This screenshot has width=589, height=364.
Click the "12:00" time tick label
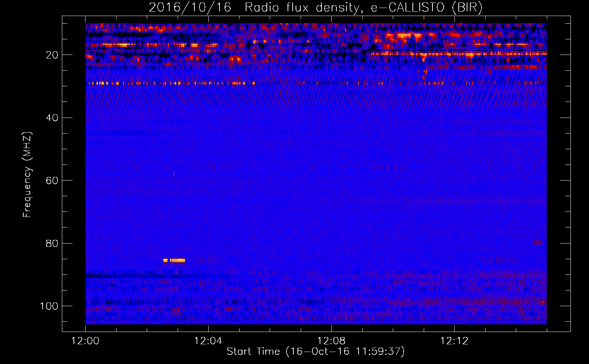coord(85,341)
